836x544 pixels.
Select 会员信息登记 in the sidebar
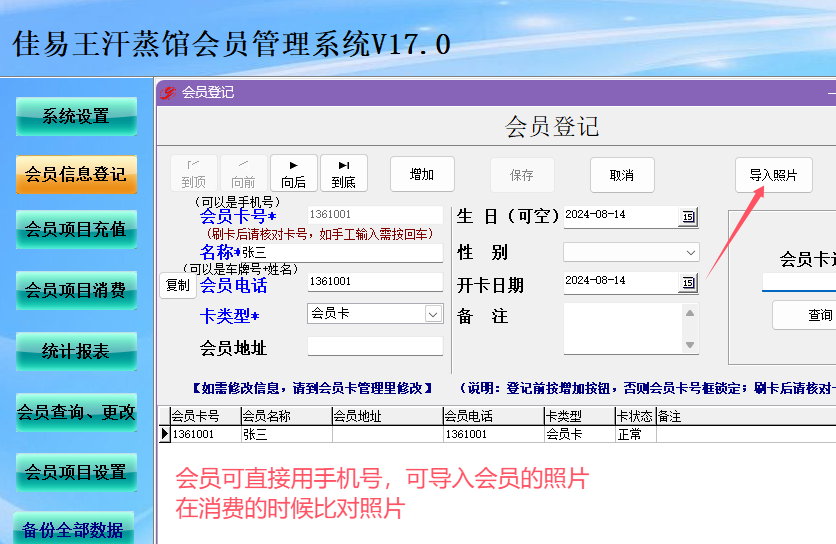(76, 174)
